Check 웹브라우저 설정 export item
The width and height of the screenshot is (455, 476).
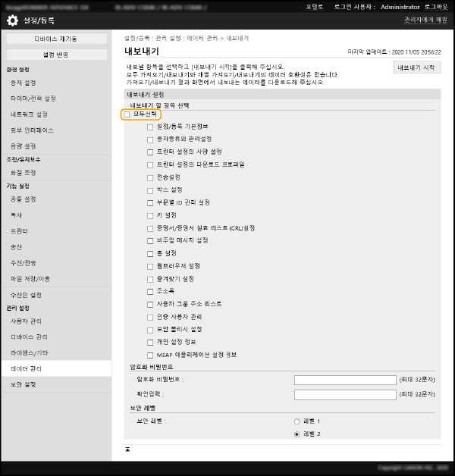tap(150, 265)
